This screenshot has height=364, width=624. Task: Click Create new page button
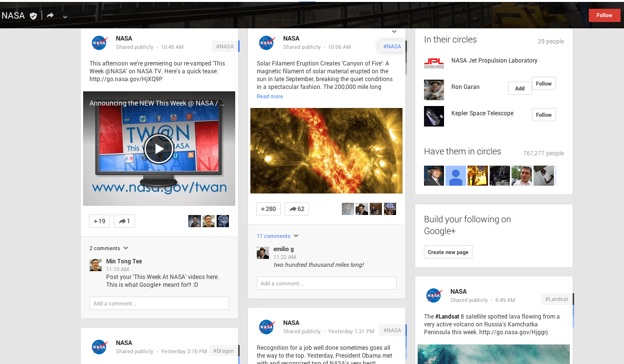pos(448,252)
